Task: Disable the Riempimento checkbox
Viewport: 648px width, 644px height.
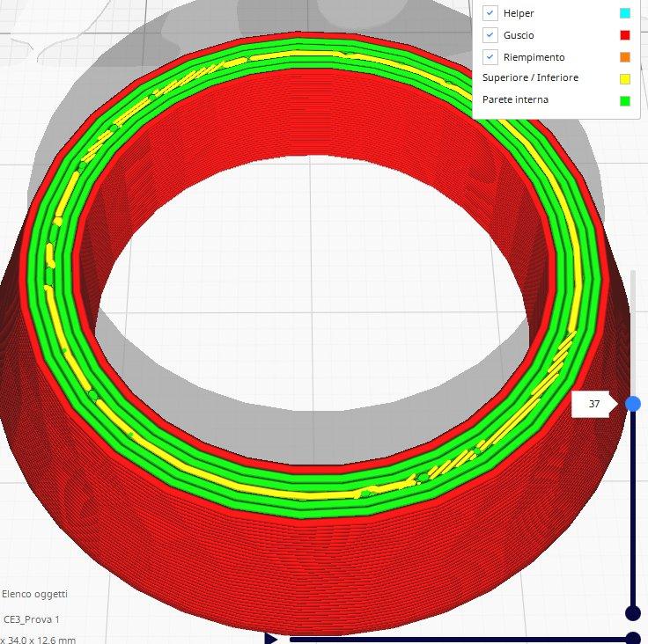Action: pos(490,57)
